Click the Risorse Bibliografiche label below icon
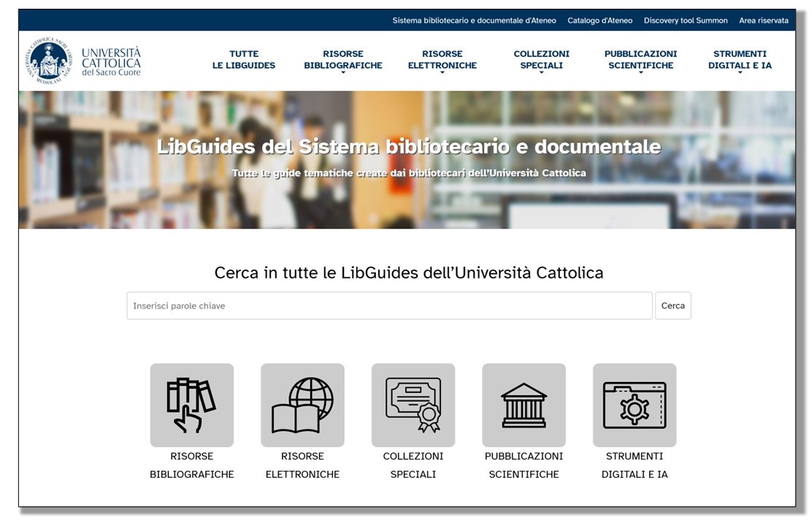 point(191,465)
